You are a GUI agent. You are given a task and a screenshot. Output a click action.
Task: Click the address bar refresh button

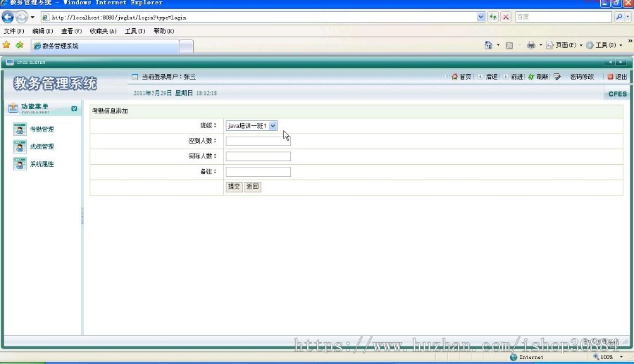493,17
